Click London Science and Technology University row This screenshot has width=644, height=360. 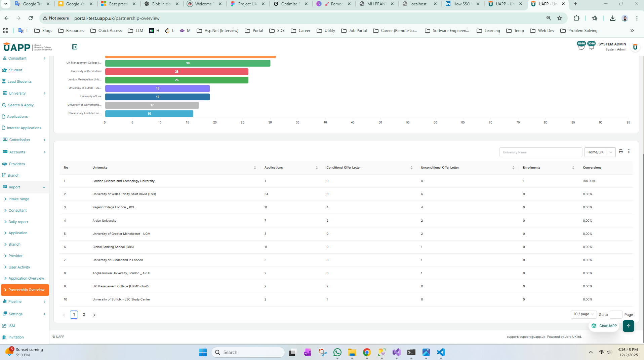tap(346, 181)
